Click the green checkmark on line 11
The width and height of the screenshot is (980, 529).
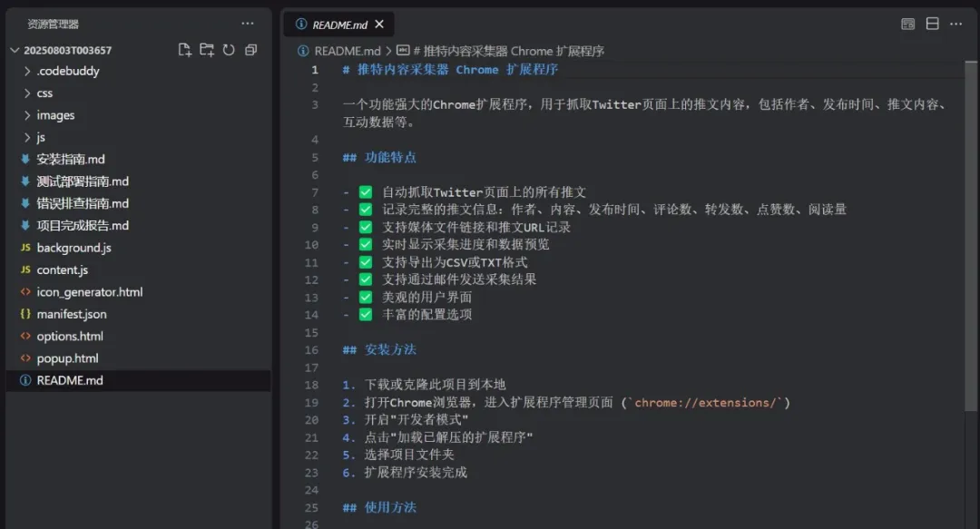tap(366, 262)
